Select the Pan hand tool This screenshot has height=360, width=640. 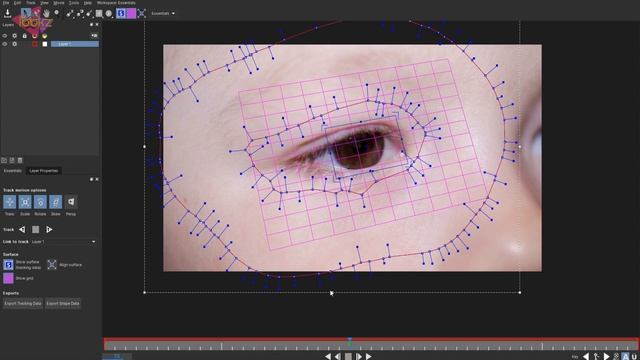(46, 13)
